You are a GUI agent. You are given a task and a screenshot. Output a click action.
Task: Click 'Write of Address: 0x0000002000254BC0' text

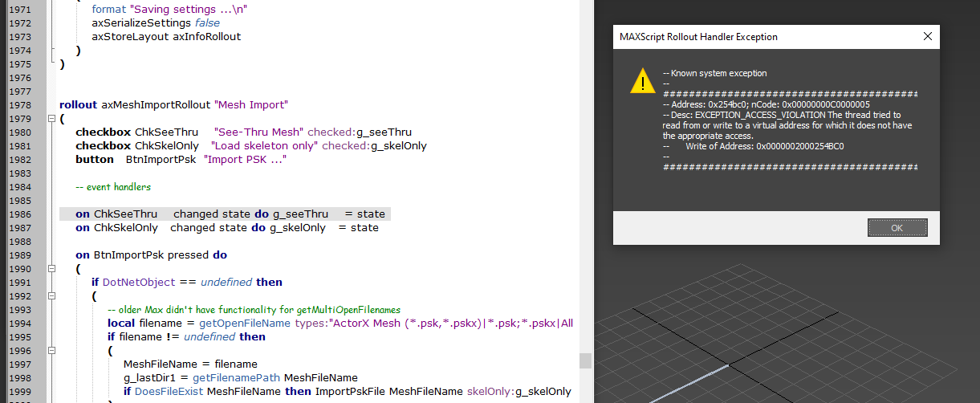[764, 146]
